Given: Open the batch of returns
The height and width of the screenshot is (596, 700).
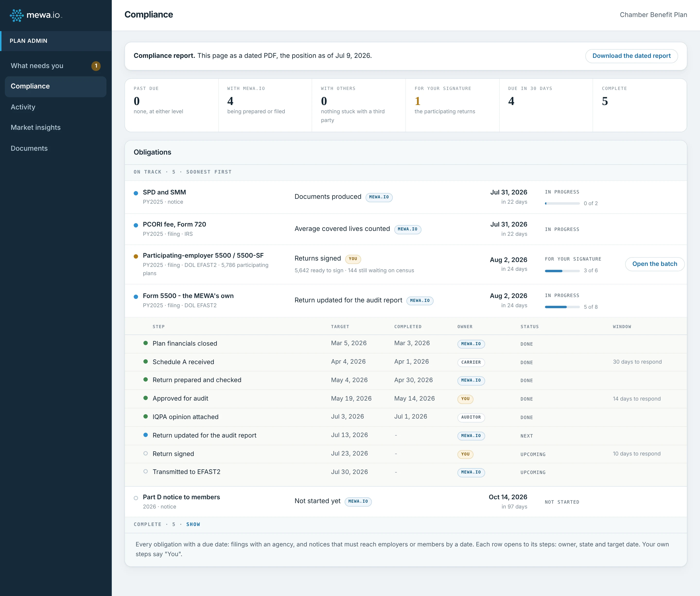Looking at the screenshot, I should pos(655,264).
